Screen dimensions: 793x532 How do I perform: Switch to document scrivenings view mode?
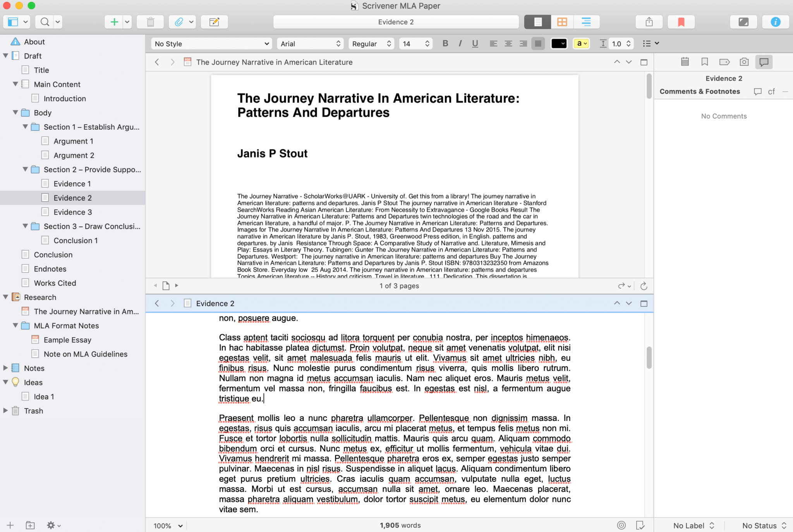pos(538,22)
